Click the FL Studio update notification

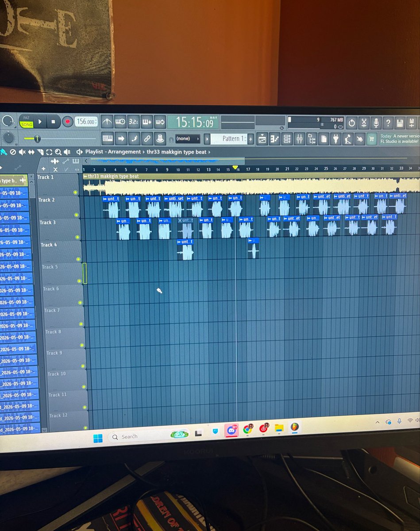click(x=400, y=139)
